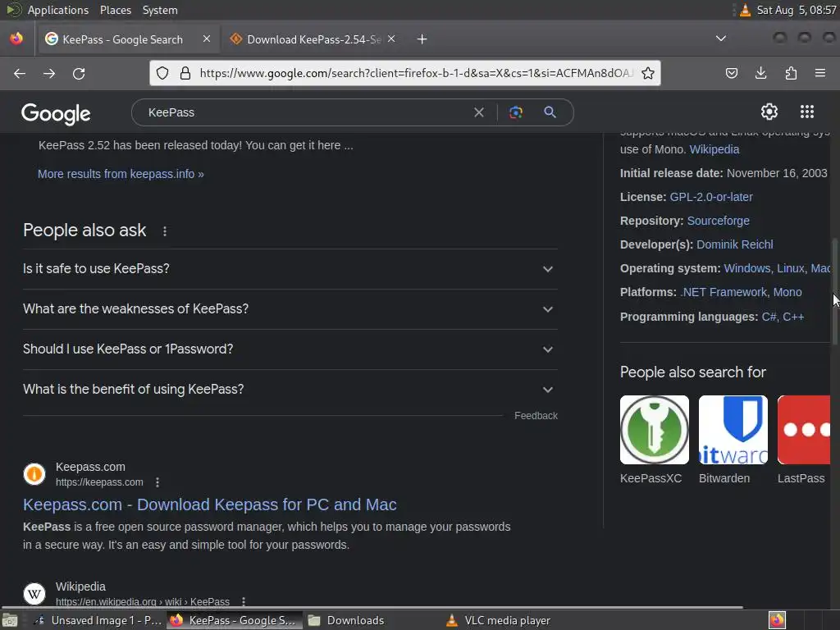
Task: Open the three-dot menu beside keepass.com URL
Action: (157, 482)
